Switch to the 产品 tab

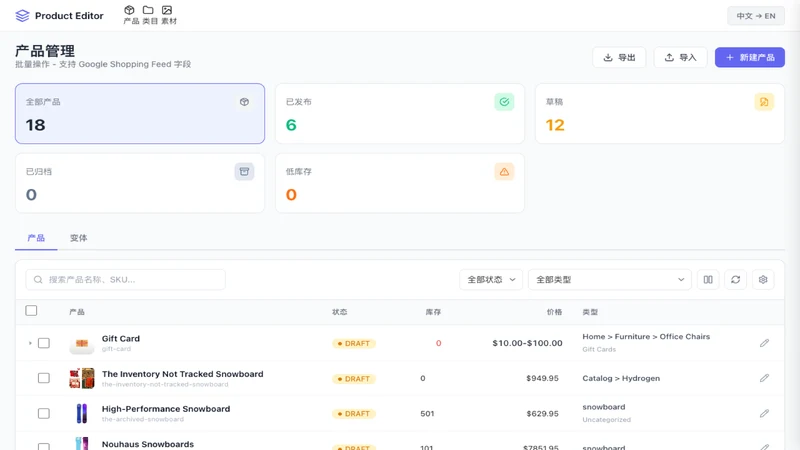pos(36,238)
